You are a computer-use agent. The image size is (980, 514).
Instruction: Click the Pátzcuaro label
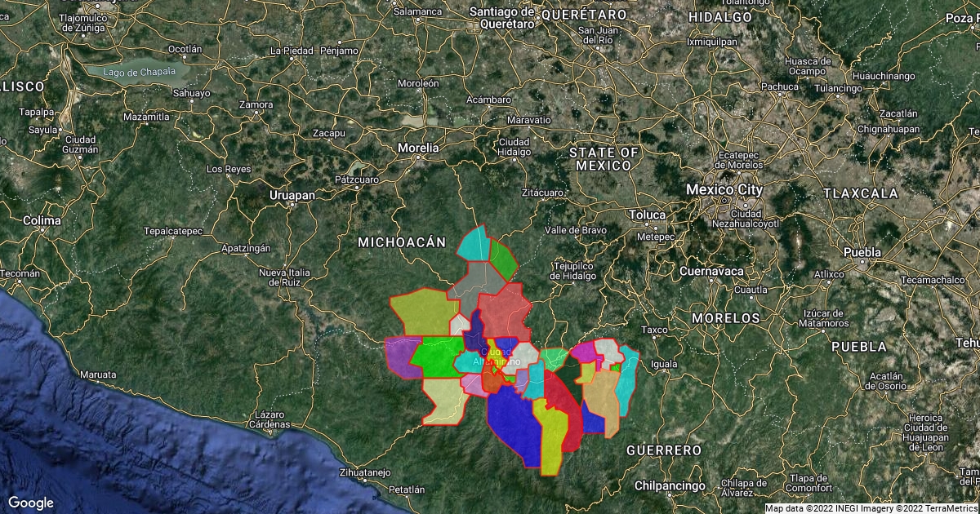[x=357, y=179]
